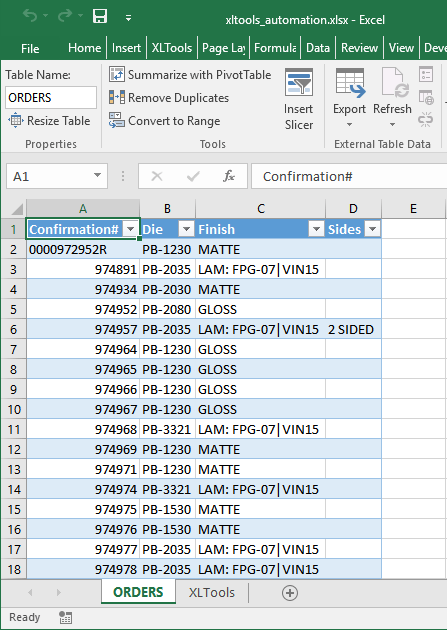Click the Refresh table data icon
The width and height of the screenshot is (447, 630).
395,83
